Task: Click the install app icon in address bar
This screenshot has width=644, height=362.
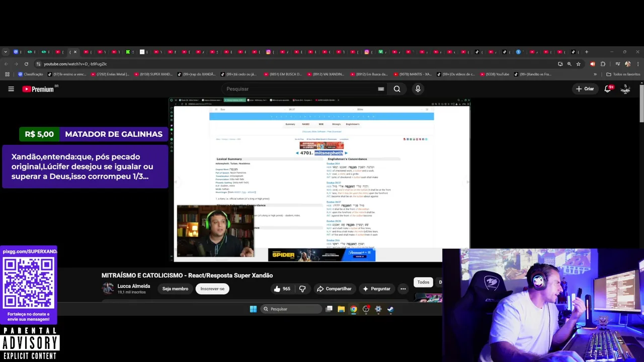Action: tap(560, 64)
